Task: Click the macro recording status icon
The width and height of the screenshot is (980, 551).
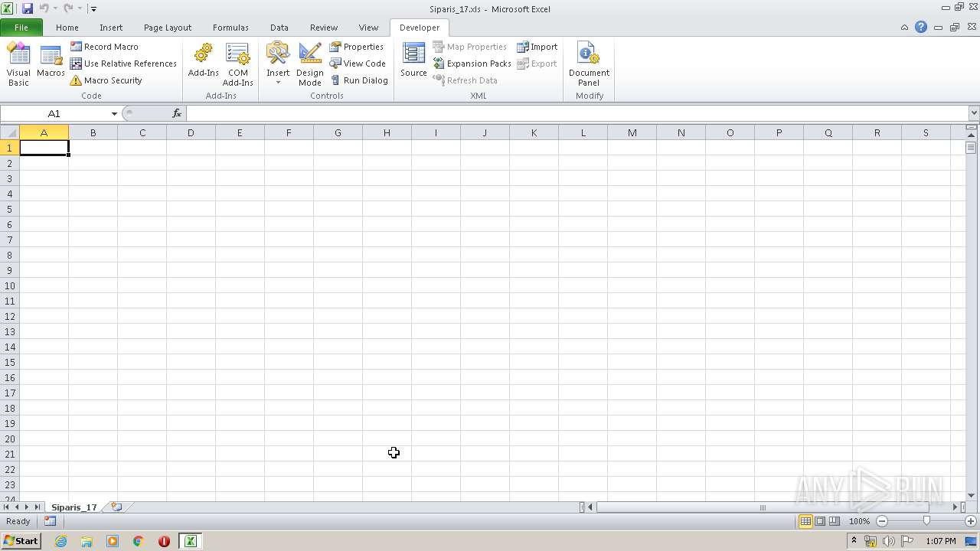Action: (x=50, y=521)
